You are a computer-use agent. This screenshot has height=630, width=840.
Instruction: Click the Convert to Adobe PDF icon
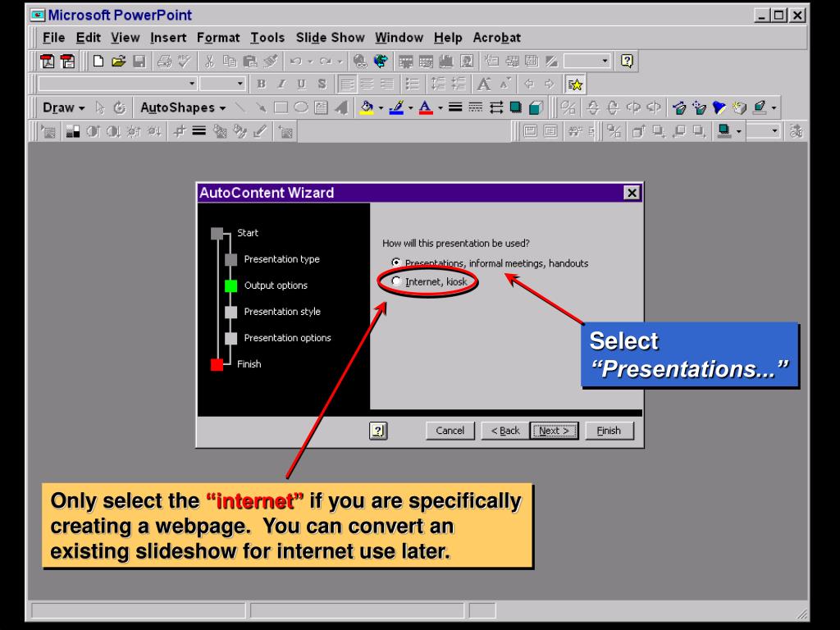point(48,61)
